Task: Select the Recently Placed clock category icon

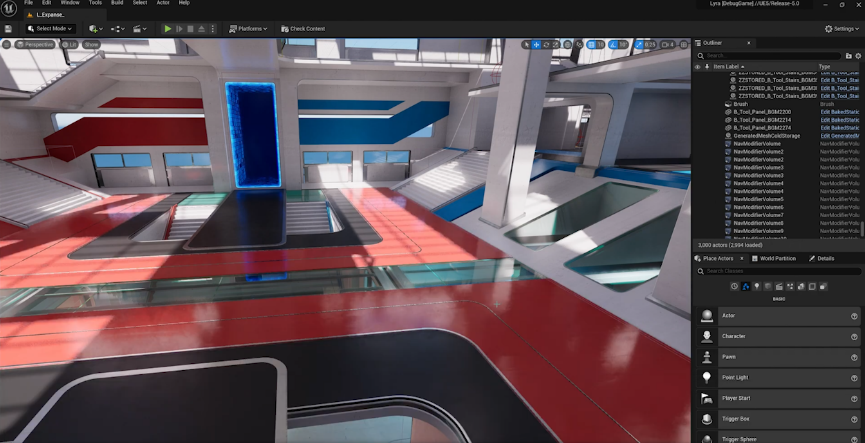Action: click(x=734, y=286)
